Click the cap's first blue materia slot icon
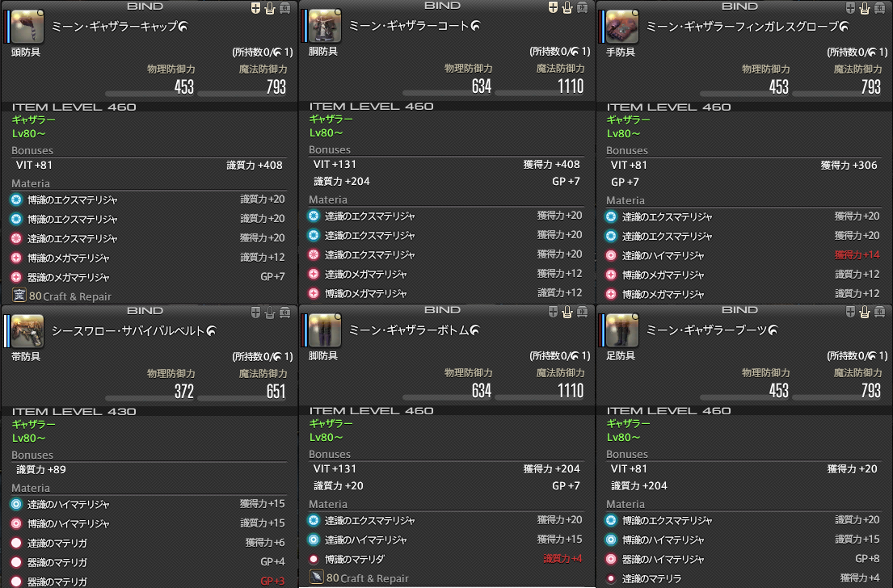This screenshot has width=893, height=588. [16, 199]
